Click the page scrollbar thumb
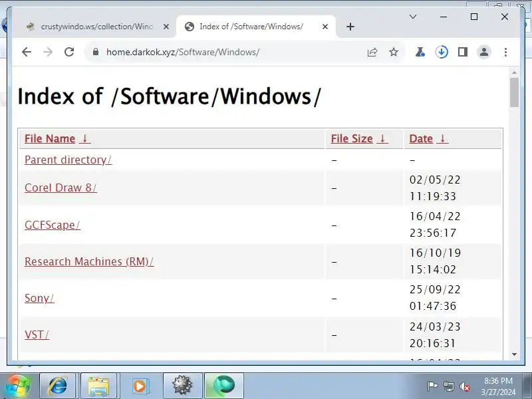Viewport: 532px width, 399px height. point(514,92)
